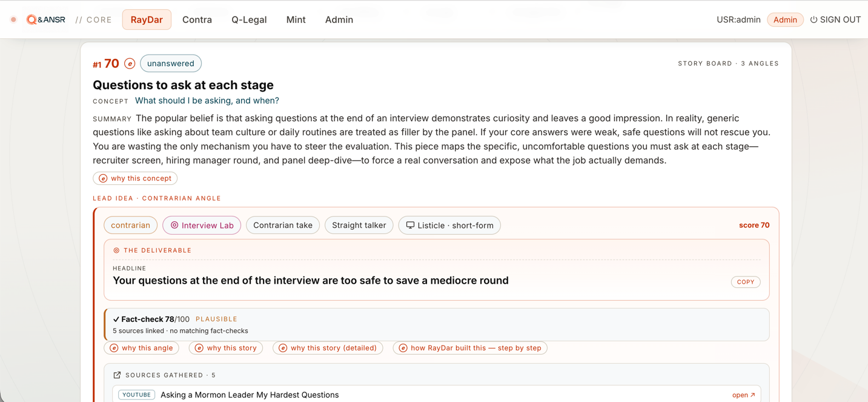Viewport: 868px width, 402px height.
Task: Click the info icon in why this angle
Action: [x=114, y=348]
